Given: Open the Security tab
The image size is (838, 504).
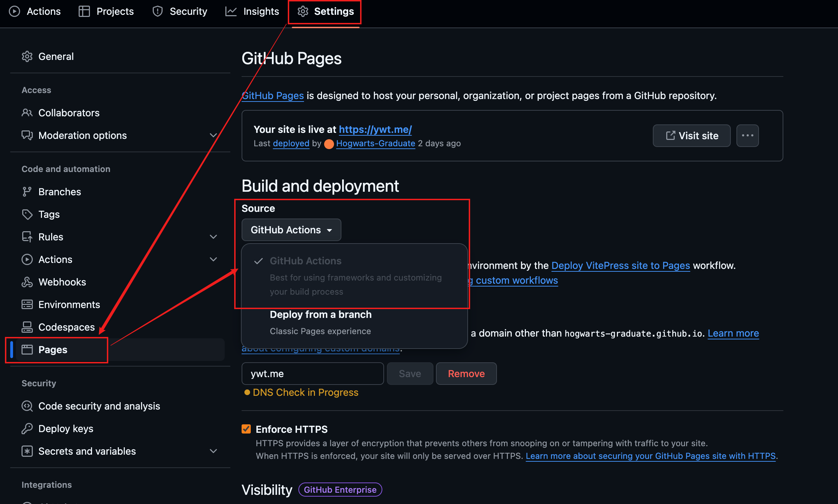Looking at the screenshot, I should coord(180,11).
